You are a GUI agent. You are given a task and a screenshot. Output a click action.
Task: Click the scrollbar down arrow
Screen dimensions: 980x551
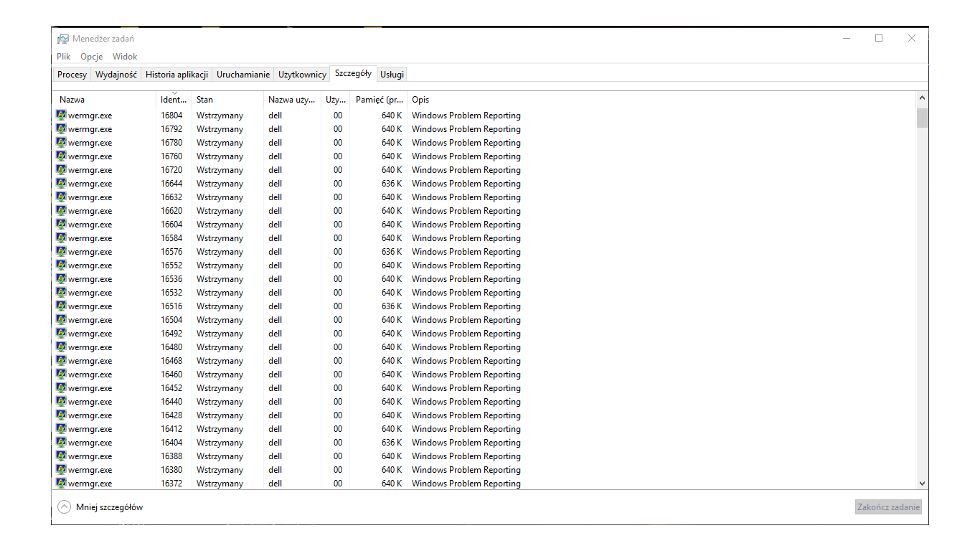[x=923, y=484]
